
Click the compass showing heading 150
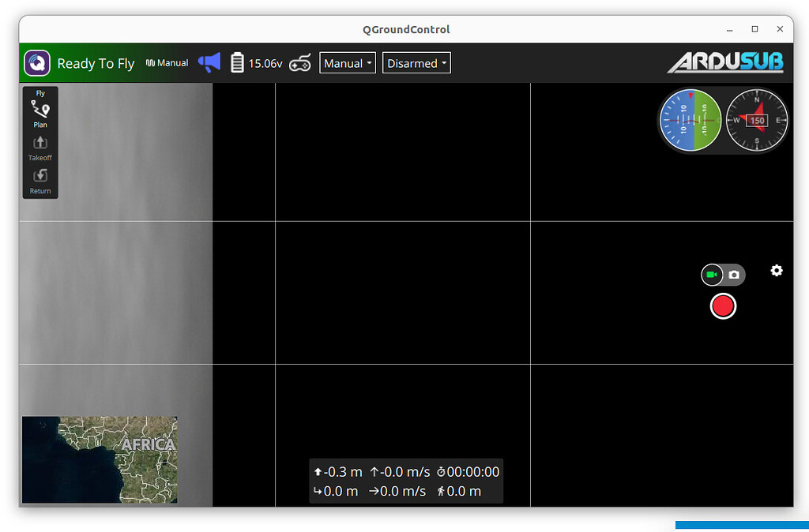click(756, 120)
